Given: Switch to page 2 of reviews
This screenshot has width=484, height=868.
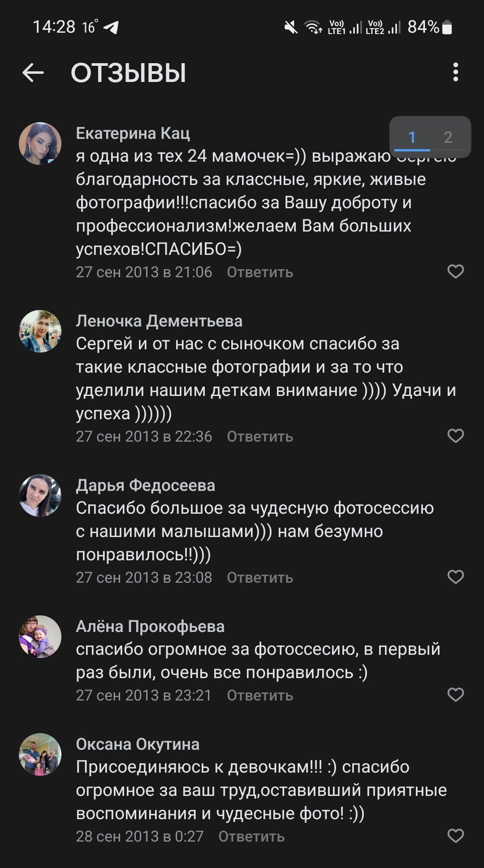Looking at the screenshot, I should 448,137.
